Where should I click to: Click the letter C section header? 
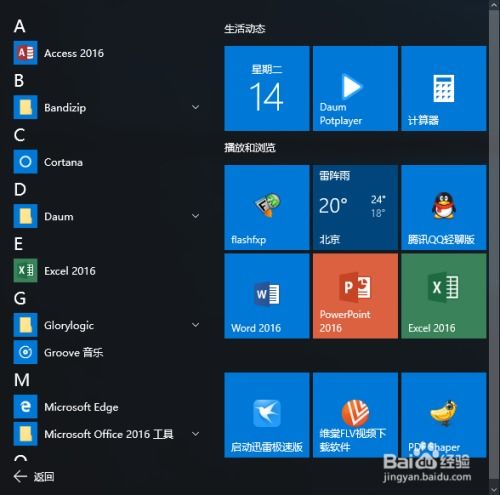click(x=19, y=135)
